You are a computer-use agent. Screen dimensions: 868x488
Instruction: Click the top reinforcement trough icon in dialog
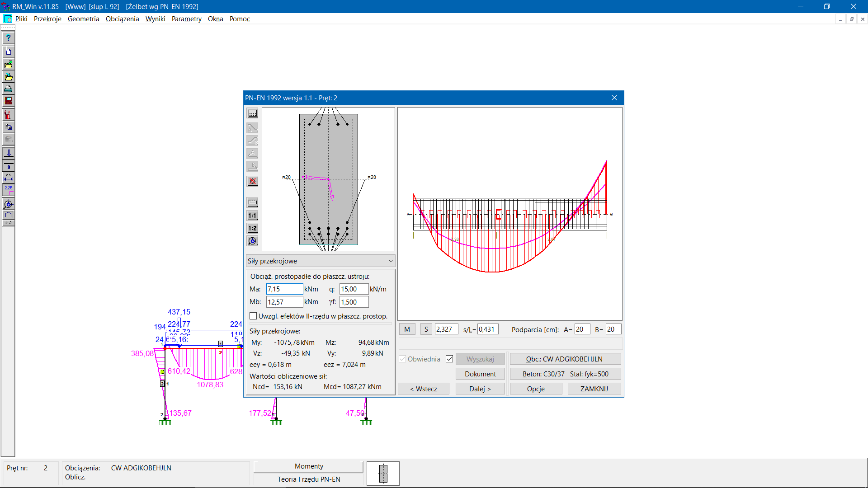253,202
